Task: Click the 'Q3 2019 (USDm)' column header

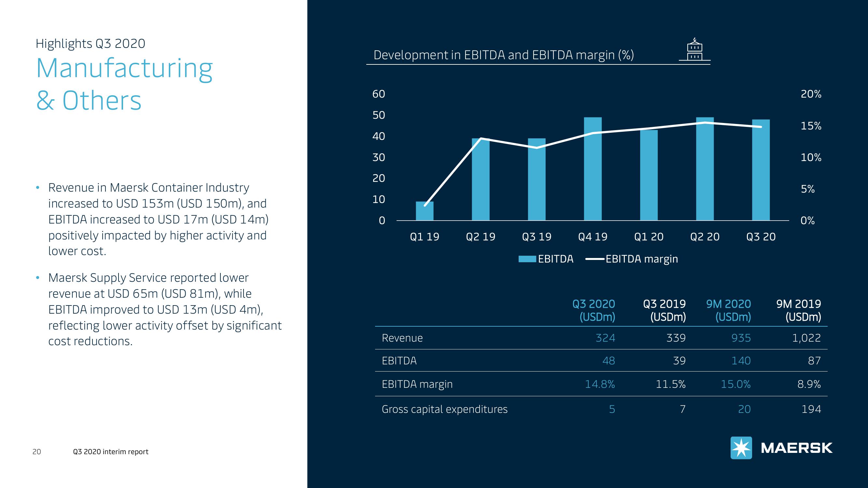Action: (664, 310)
